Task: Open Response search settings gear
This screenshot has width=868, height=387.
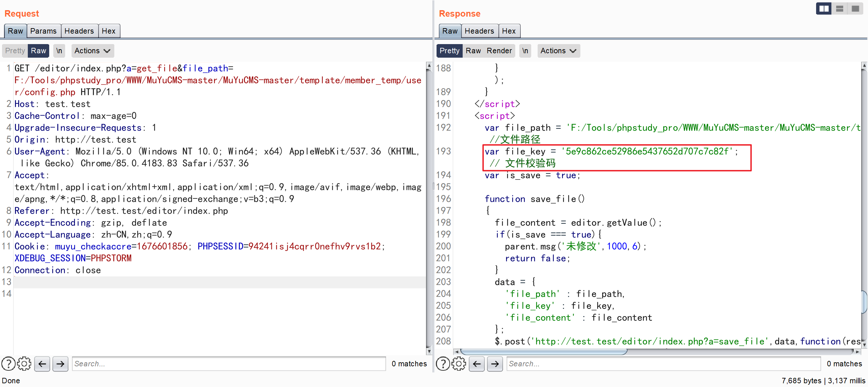Action: point(459,364)
